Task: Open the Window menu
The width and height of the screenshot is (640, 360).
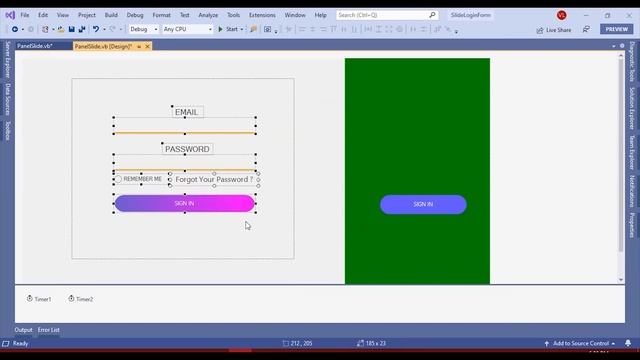Action: 295,15
